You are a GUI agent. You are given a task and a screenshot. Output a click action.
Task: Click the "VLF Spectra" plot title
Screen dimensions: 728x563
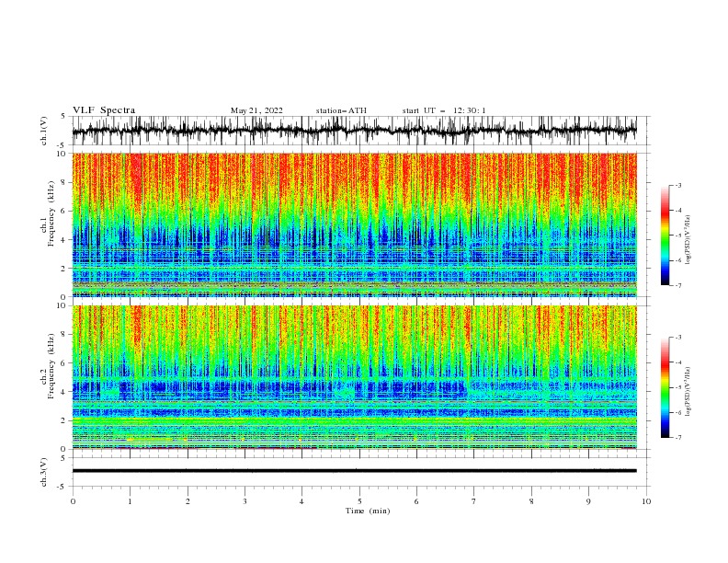104,110
